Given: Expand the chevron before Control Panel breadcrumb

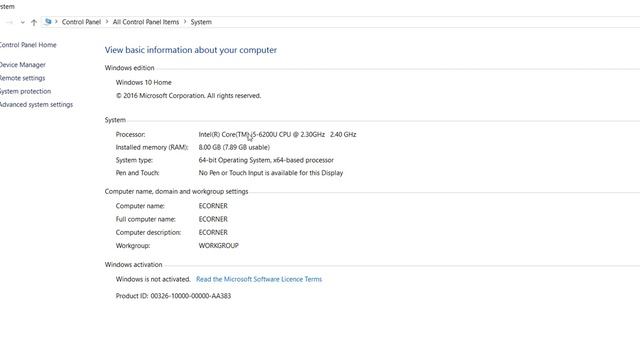Looking at the screenshot, I should (56, 22).
